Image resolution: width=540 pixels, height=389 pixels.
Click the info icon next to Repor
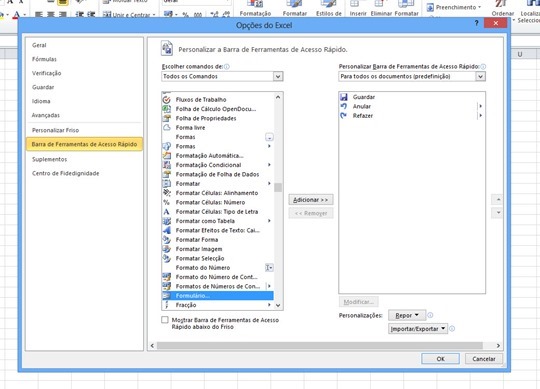pos(430,315)
